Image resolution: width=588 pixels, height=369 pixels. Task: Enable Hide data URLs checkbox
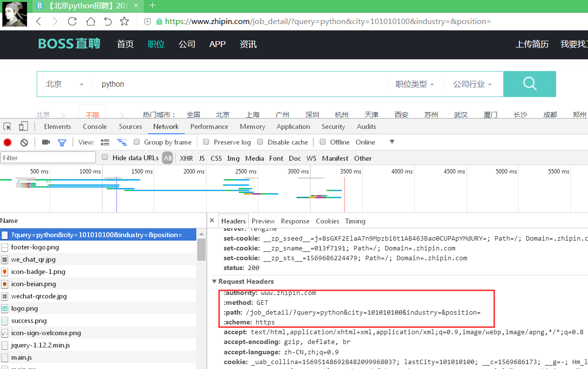coord(105,157)
